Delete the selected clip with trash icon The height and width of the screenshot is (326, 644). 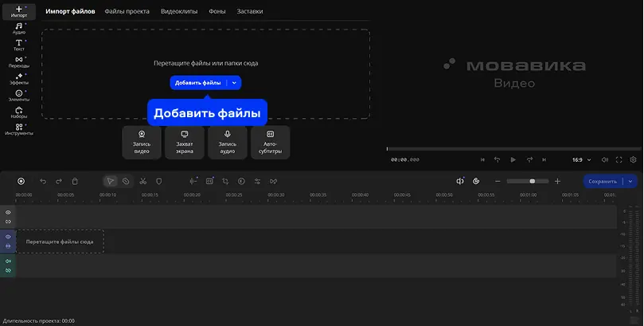[x=75, y=181]
